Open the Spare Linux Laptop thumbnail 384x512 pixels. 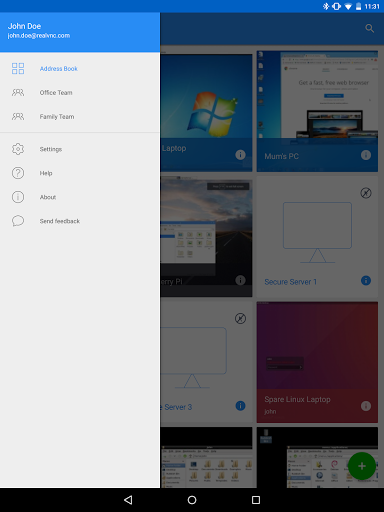(x=317, y=345)
